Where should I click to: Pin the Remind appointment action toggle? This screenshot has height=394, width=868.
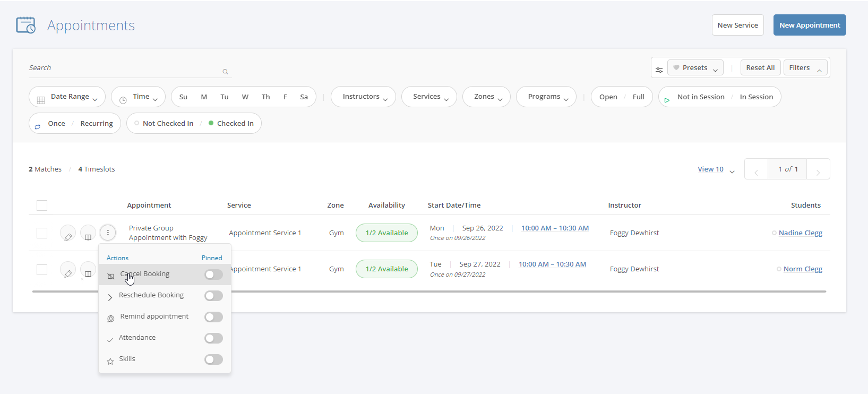(x=213, y=317)
